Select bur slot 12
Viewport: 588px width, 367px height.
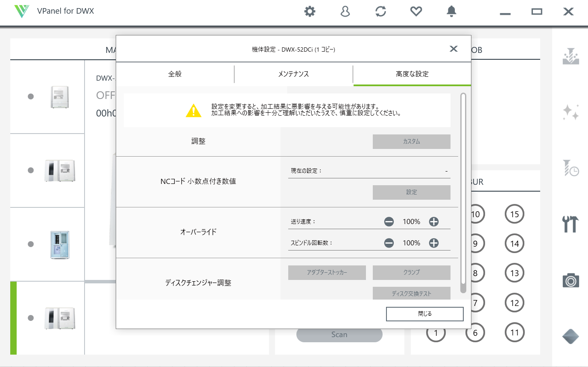tap(515, 303)
